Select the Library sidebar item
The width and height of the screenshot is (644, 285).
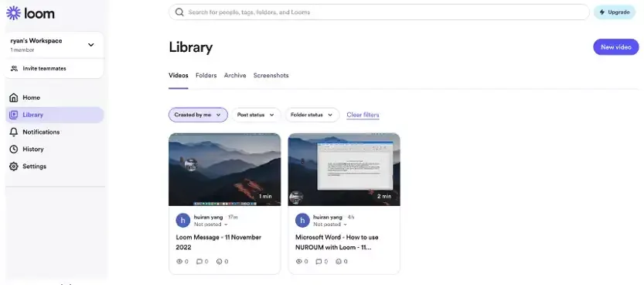[x=54, y=115]
